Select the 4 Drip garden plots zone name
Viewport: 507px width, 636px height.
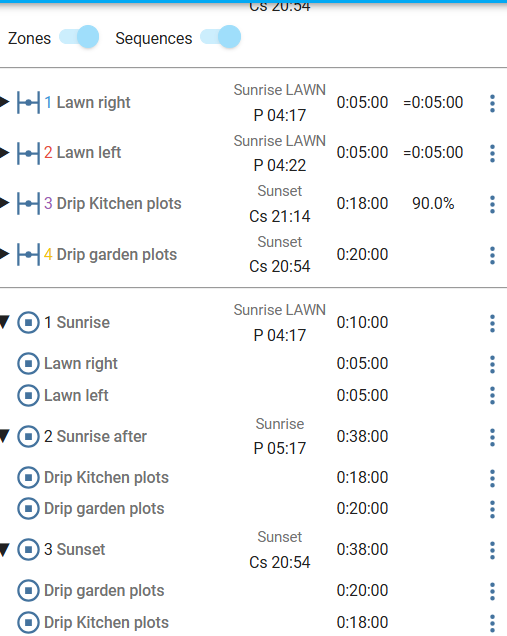coord(110,255)
